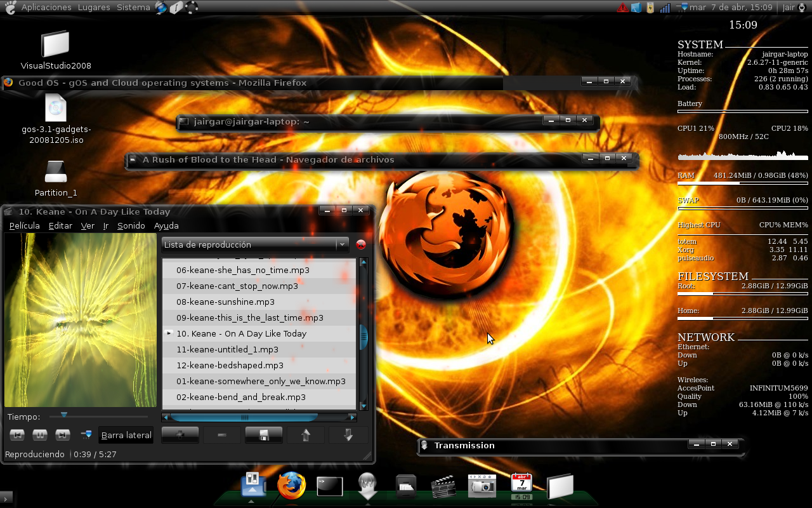
Task: Focus the A Rush of Blood file browser title
Action: 381,159
